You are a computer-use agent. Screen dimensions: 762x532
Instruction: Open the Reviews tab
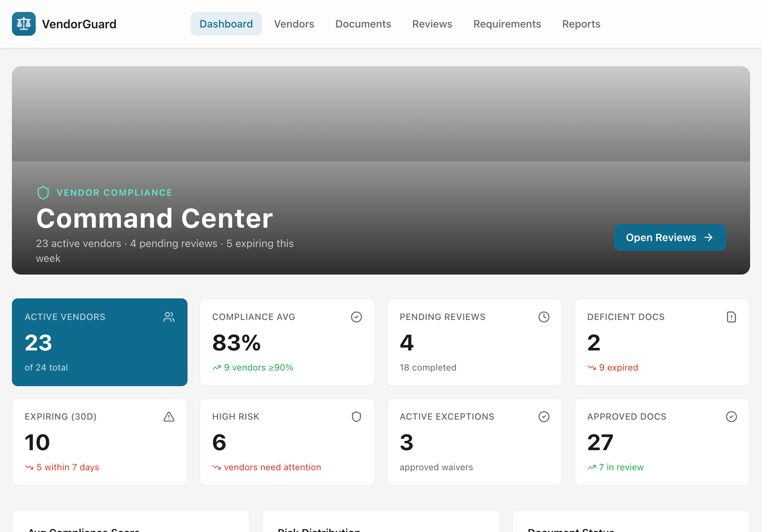coord(432,24)
